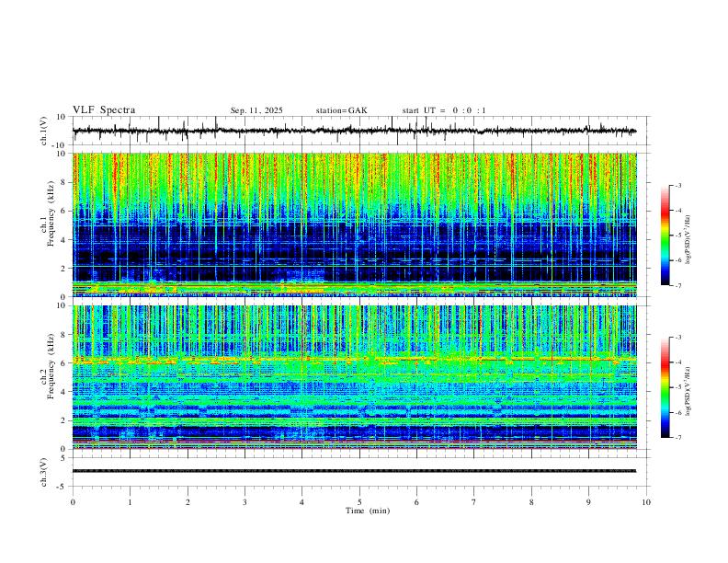The width and height of the screenshot is (728, 563).
Task: Click the ch.2 spectrogram colorbar
Action: pyautogui.click(x=665, y=387)
